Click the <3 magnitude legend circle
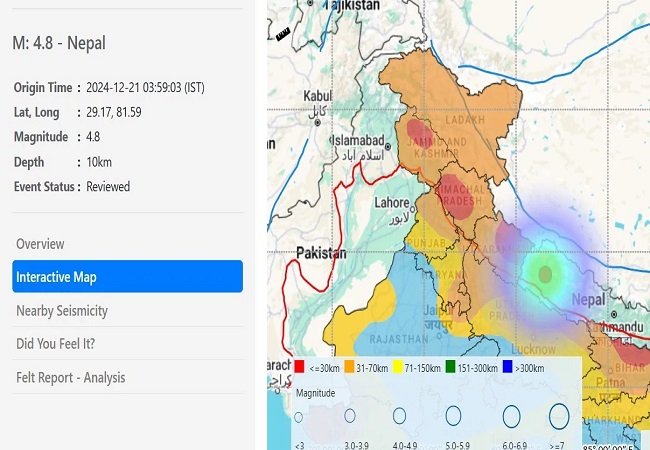Viewport: 650px width, 450px height. 298,417
